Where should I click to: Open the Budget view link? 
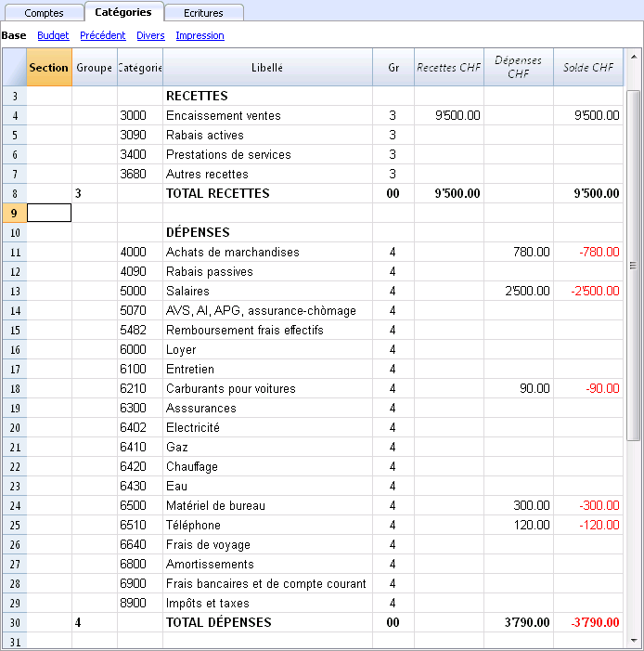[53, 35]
